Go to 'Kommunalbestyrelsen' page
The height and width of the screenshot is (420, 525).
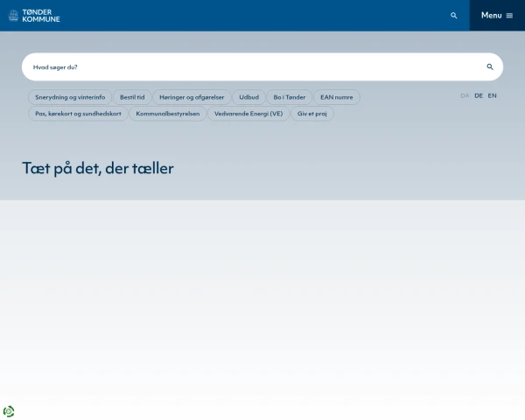[x=167, y=114]
